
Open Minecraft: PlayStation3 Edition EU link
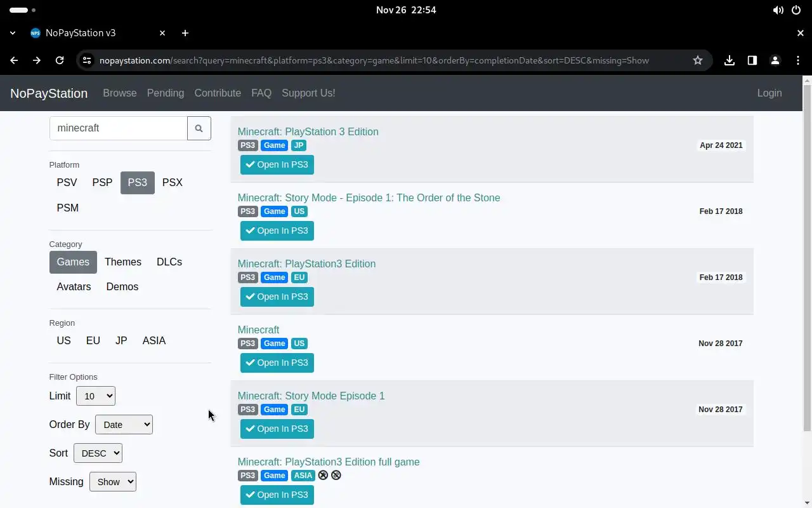306,264
